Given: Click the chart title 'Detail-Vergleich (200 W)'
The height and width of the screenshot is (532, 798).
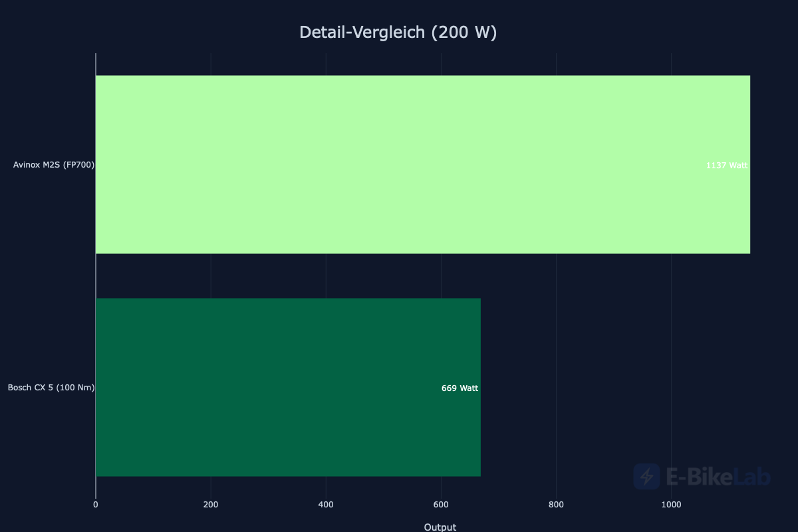Looking at the screenshot, I should click(x=398, y=32).
